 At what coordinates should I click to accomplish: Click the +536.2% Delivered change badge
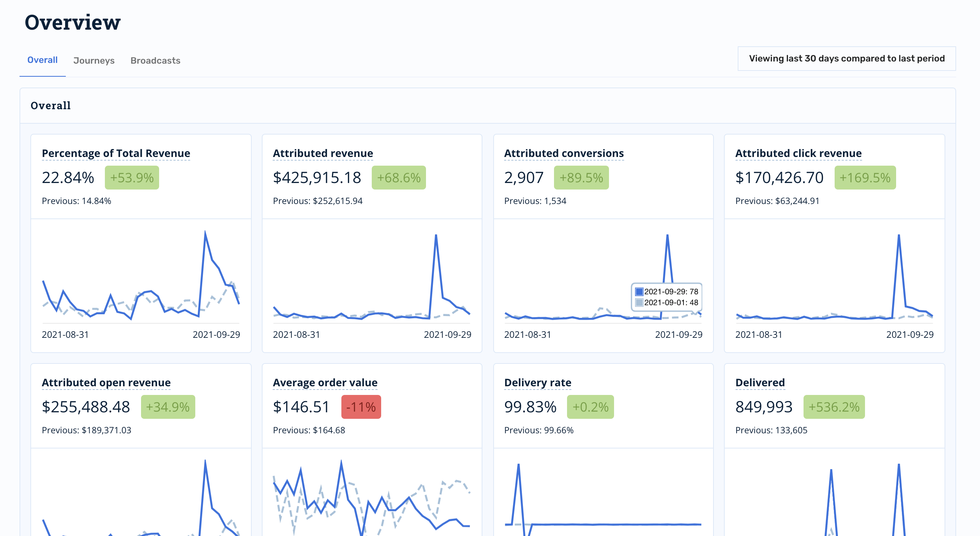click(834, 407)
